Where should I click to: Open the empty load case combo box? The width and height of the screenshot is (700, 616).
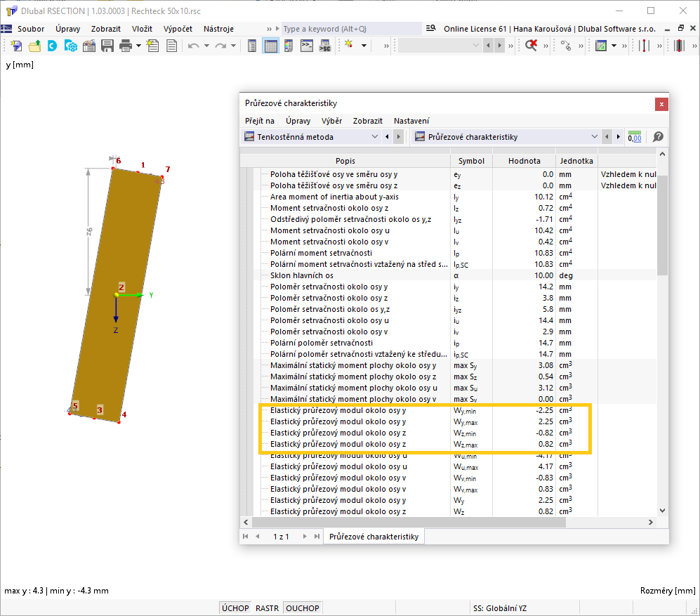point(440,46)
